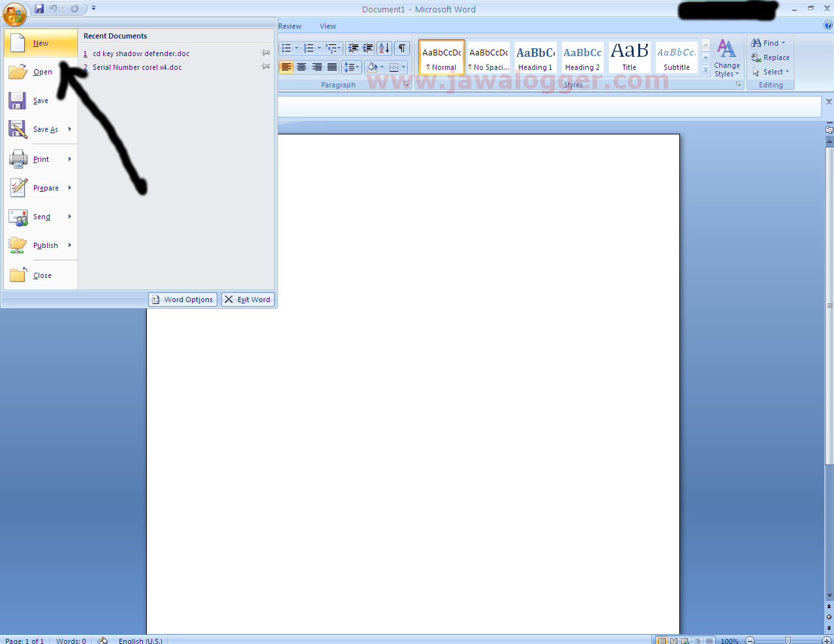Expand the Save As submenu arrow

pos(70,129)
